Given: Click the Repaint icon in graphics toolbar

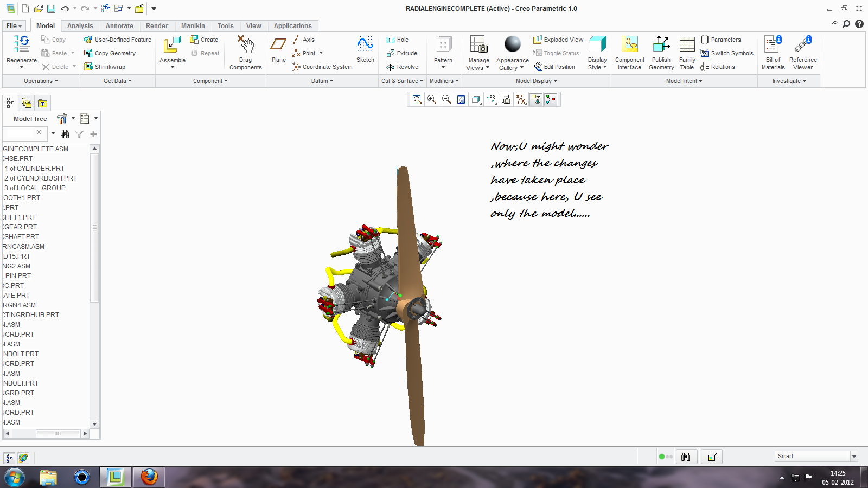Looking at the screenshot, I should [461, 99].
